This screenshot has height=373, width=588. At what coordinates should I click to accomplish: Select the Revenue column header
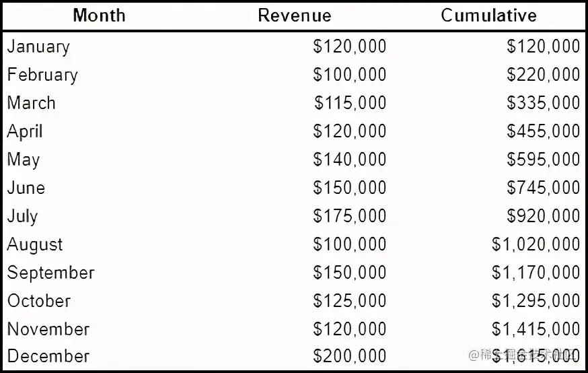295,15
